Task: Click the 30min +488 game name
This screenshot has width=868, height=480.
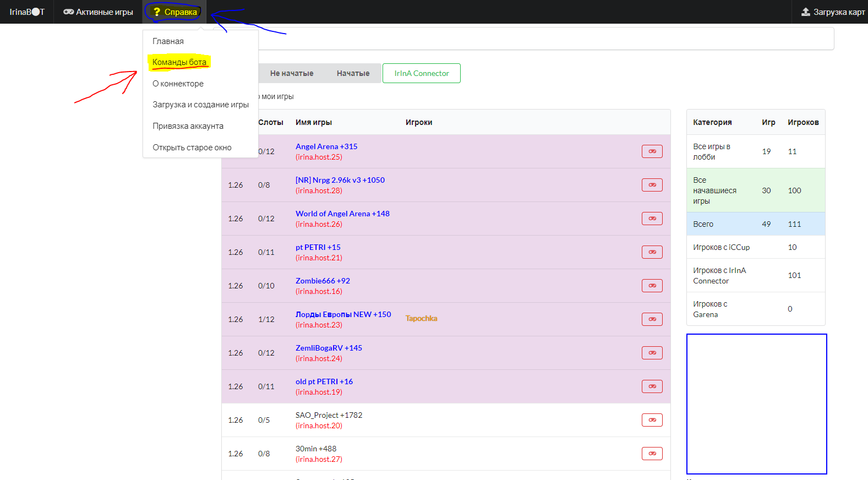Action: tap(316, 449)
